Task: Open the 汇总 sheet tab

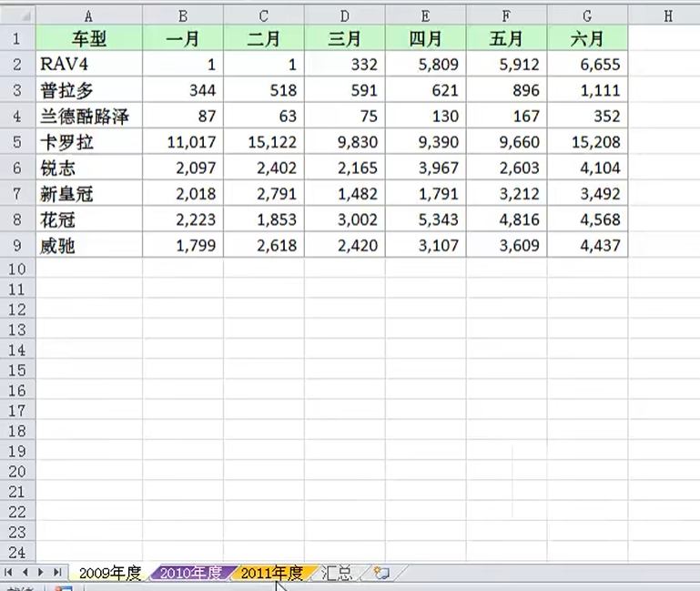Action: pyautogui.click(x=338, y=573)
